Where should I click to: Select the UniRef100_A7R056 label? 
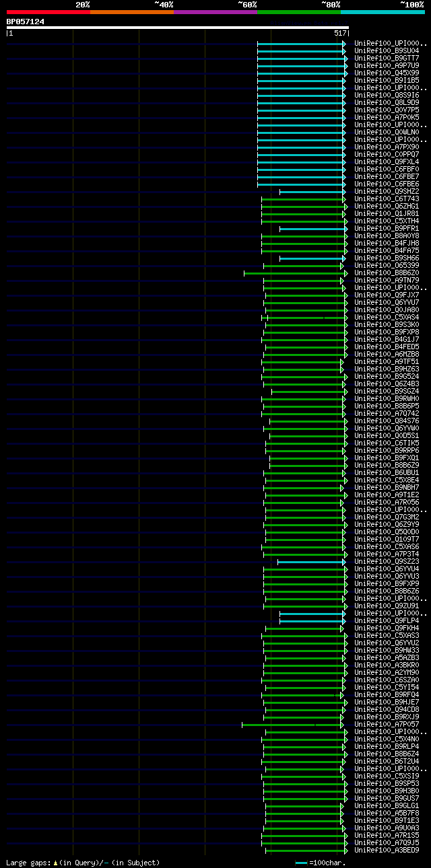click(387, 503)
